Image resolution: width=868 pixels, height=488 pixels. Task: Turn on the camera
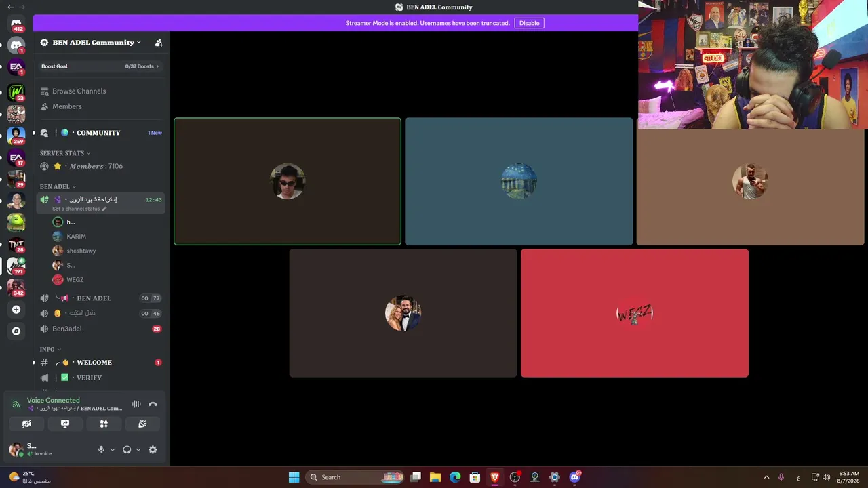pos(26,424)
